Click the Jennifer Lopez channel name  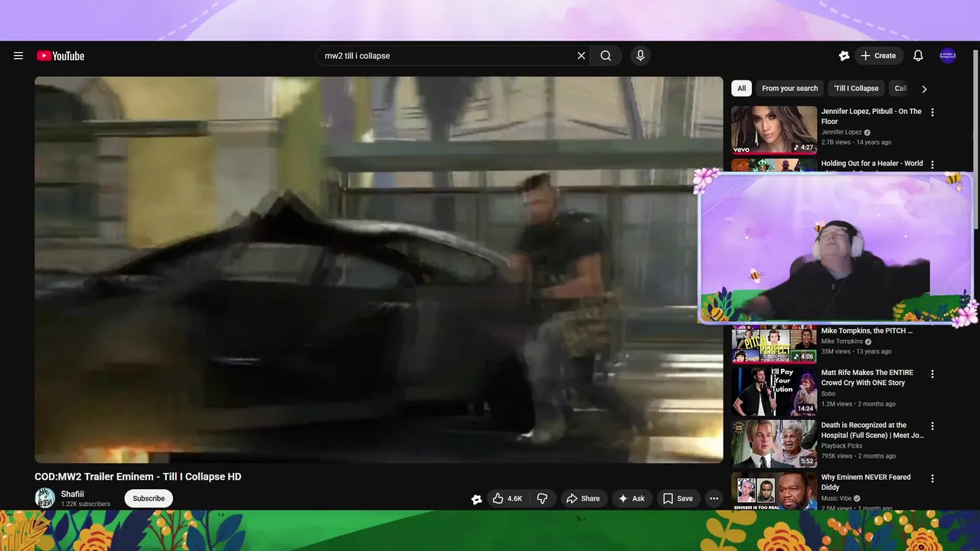click(x=841, y=132)
